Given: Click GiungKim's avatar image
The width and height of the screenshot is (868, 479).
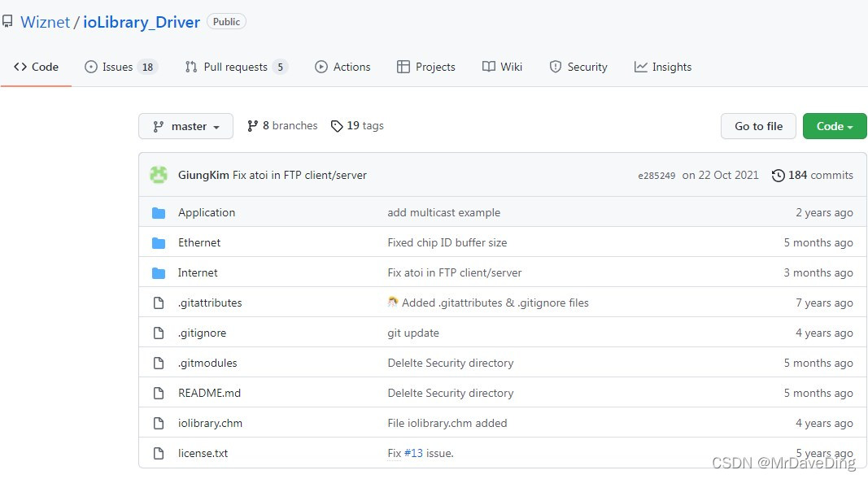Looking at the screenshot, I should coord(159,175).
